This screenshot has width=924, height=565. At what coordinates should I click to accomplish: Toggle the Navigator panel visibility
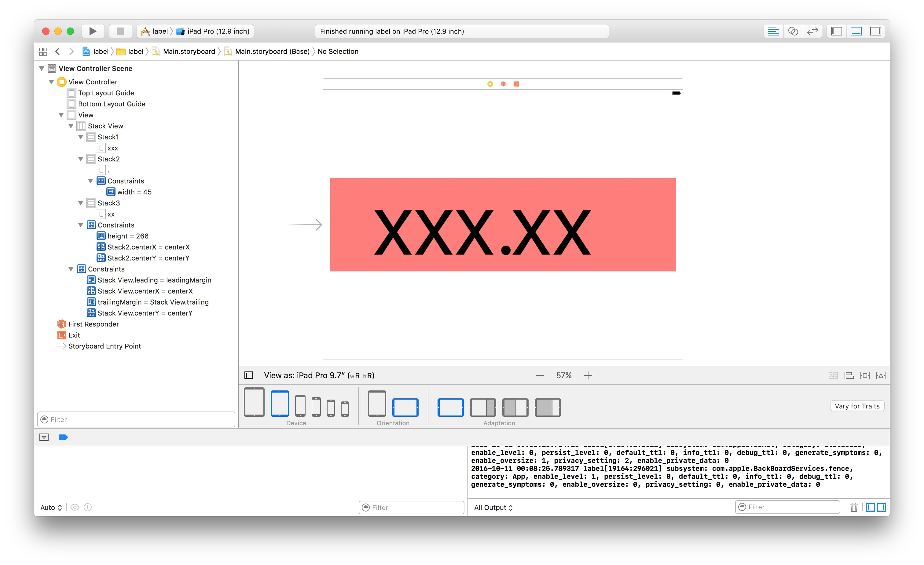pos(837,31)
